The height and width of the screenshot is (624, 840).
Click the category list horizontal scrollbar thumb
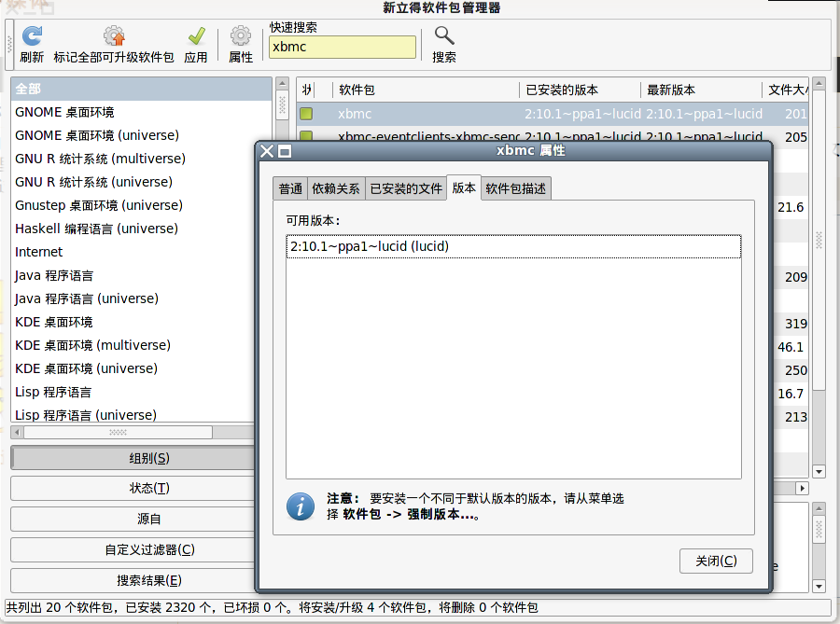tap(118, 432)
